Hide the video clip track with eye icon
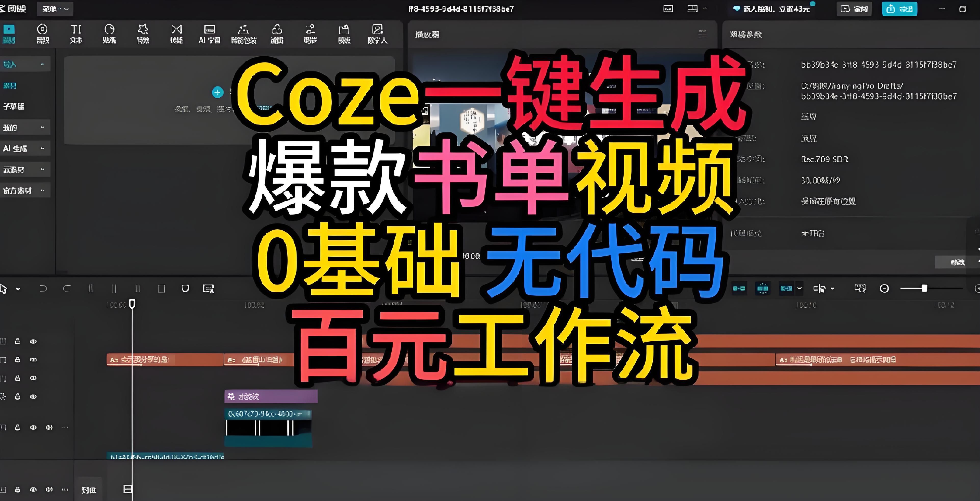The image size is (980, 501). pos(33,428)
